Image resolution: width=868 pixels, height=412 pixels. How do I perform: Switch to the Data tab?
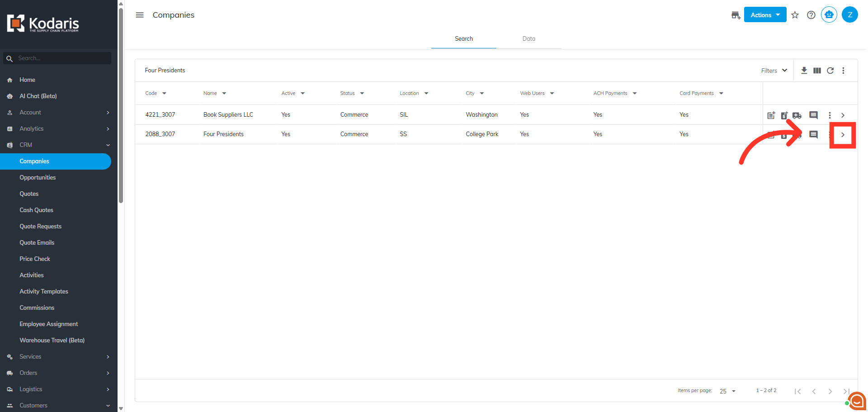pyautogui.click(x=529, y=39)
